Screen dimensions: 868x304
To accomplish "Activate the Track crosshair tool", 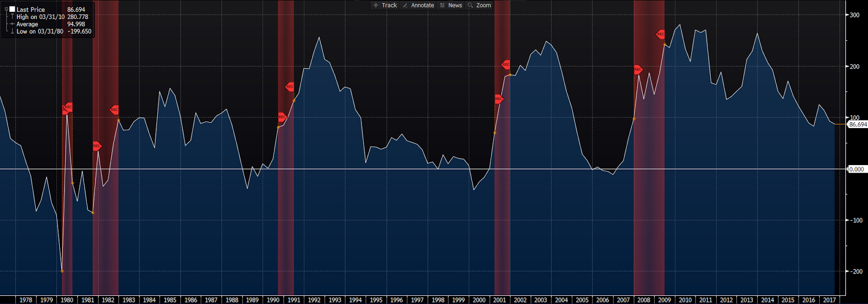I will point(385,5).
